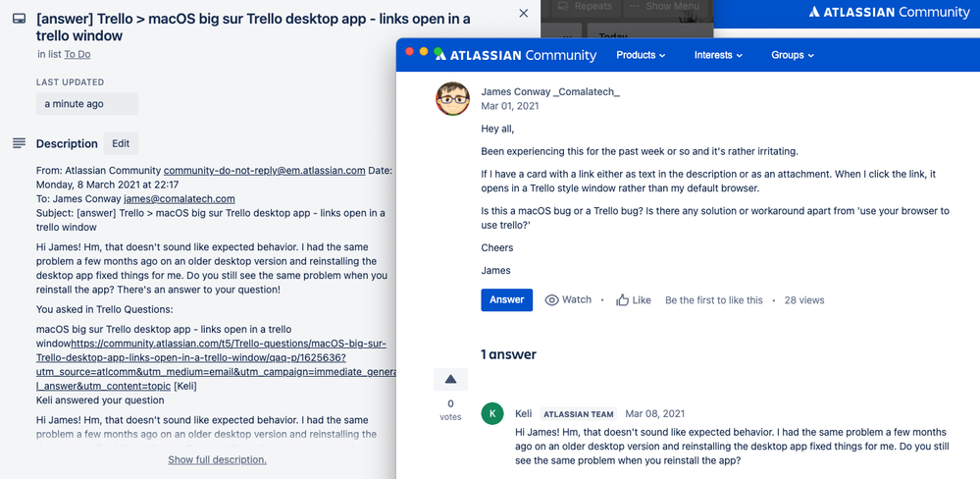Open the To Do list link
The image size is (980, 479).
77,54
